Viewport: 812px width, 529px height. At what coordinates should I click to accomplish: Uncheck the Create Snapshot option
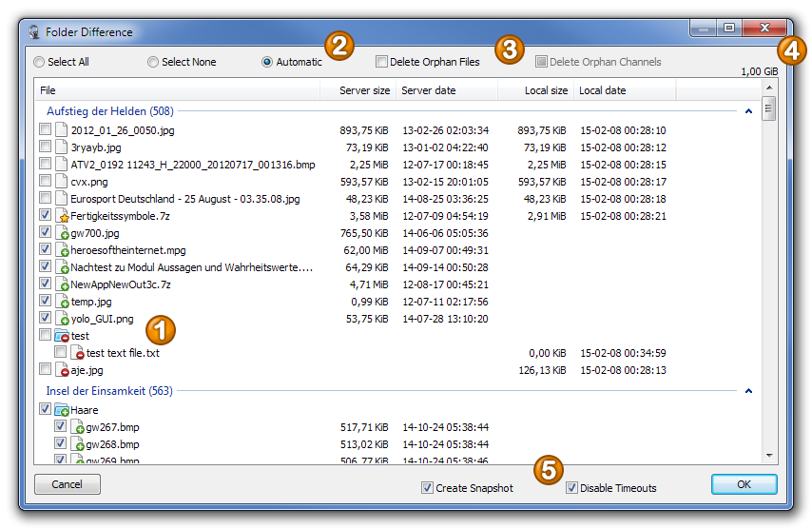click(427, 488)
